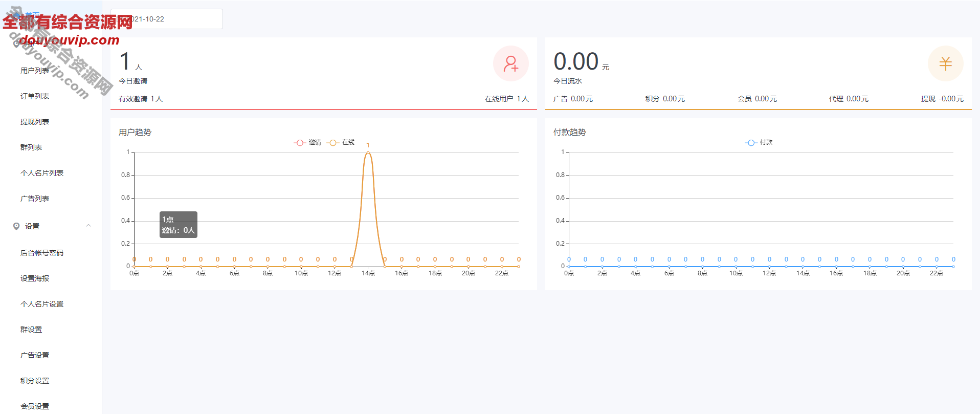Viewport: 980px width, 414px height.
Task: Go to 积分设置 page
Action: [x=35, y=381]
